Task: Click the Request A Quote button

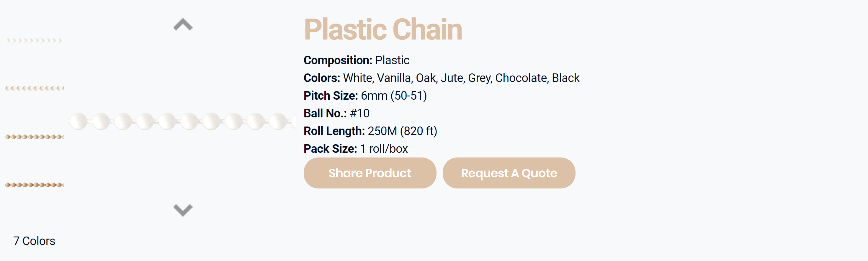Action: point(509,173)
